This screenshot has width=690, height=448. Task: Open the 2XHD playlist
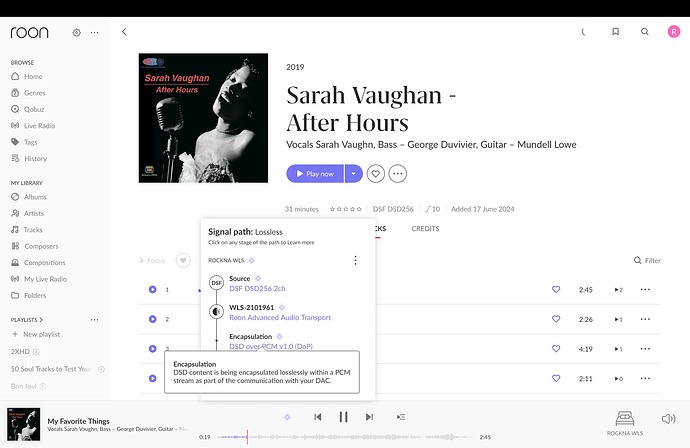[x=20, y=352]
